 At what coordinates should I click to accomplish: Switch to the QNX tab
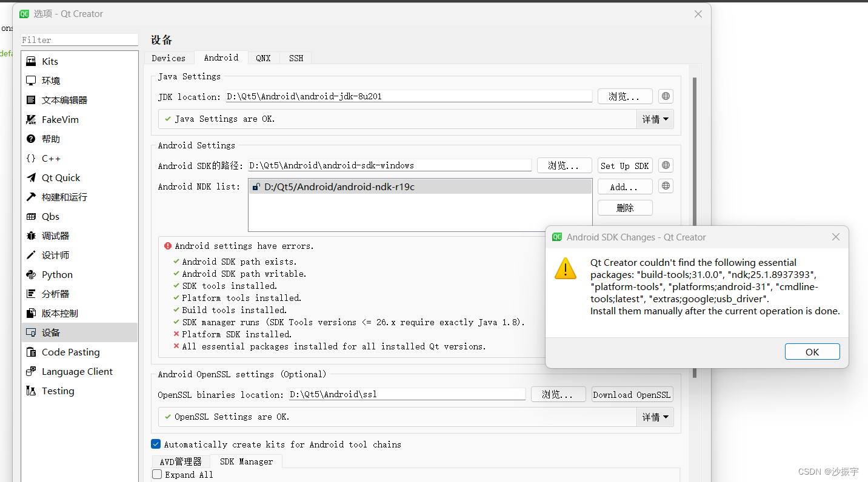point(263,58)
